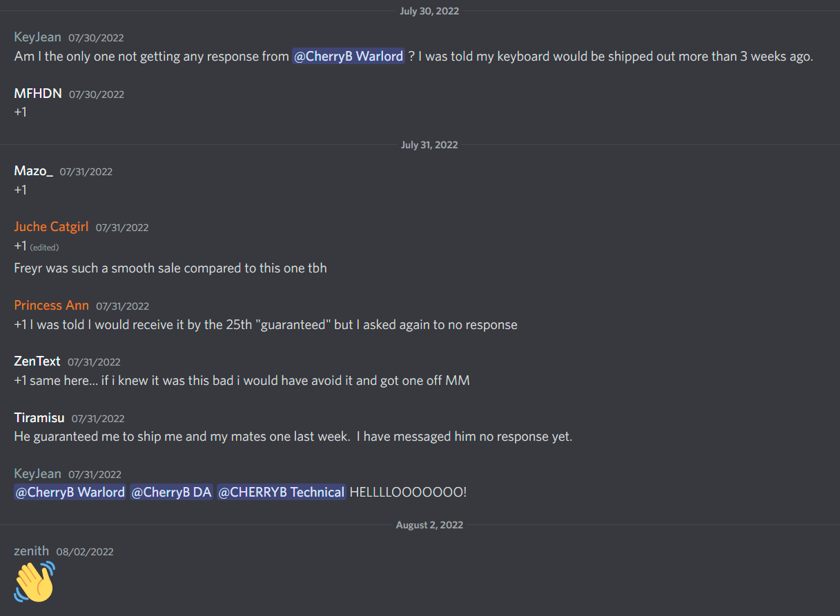Click the @CherryB DA mention
The width and height of the screenshot is (840, 616).
point(171,492)
